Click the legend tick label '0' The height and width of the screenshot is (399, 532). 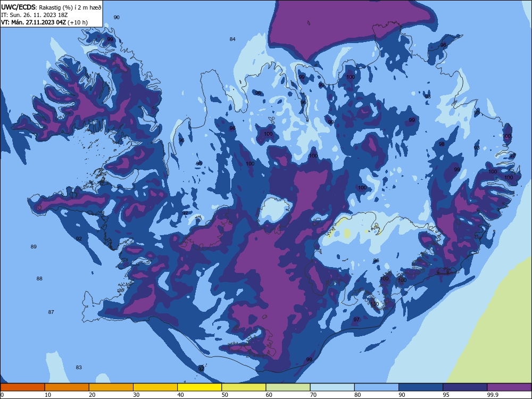2,395
